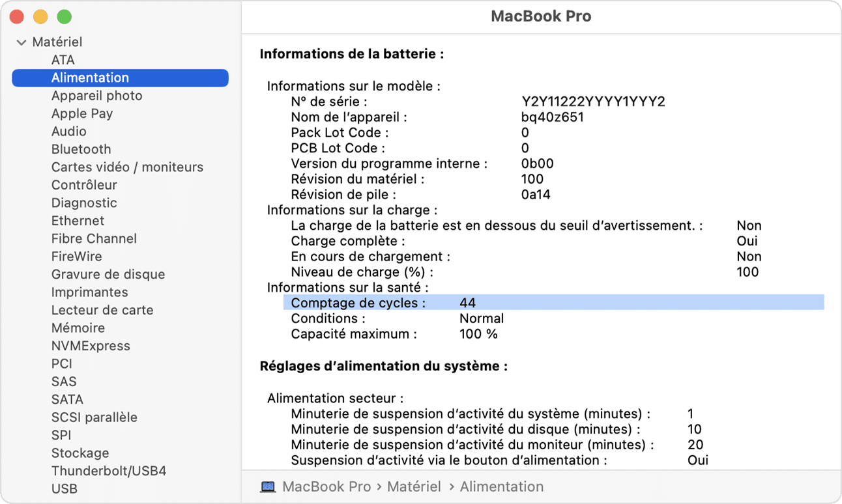Click MacBook Pro text in path bar

pos(327,487)
